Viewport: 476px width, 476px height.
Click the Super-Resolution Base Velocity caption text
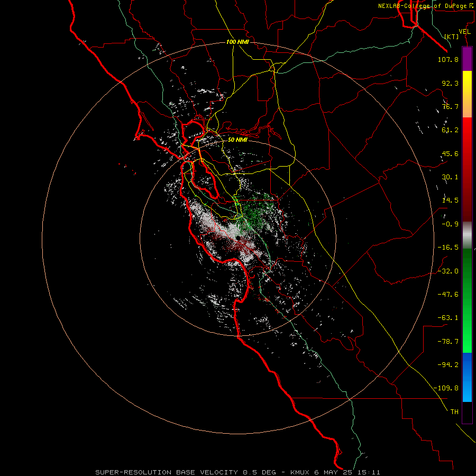[237, 472]
